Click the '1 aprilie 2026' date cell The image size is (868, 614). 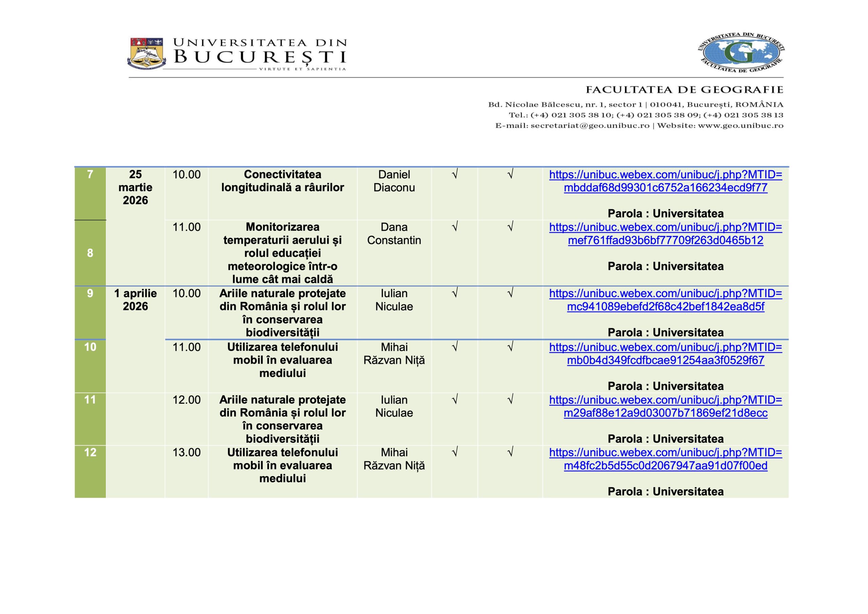[x=135, y=300]
